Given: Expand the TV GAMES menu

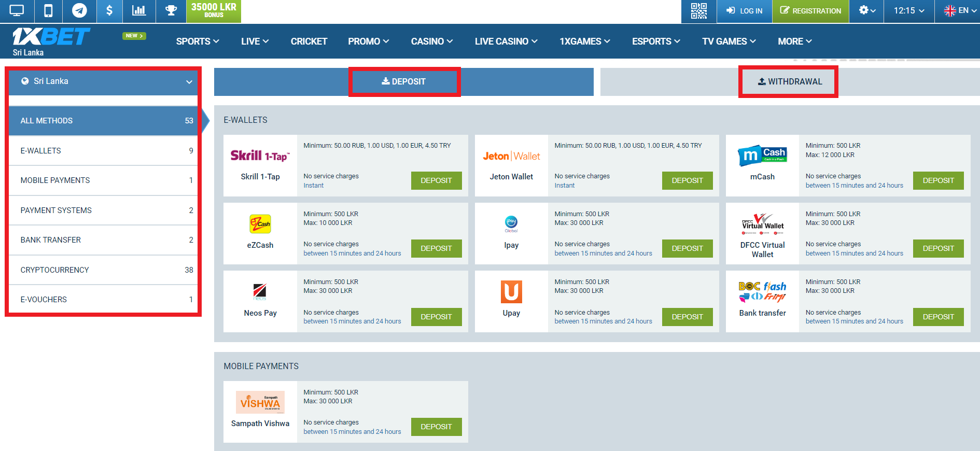Looking at the screenshot, I should [x=729, y=41].
